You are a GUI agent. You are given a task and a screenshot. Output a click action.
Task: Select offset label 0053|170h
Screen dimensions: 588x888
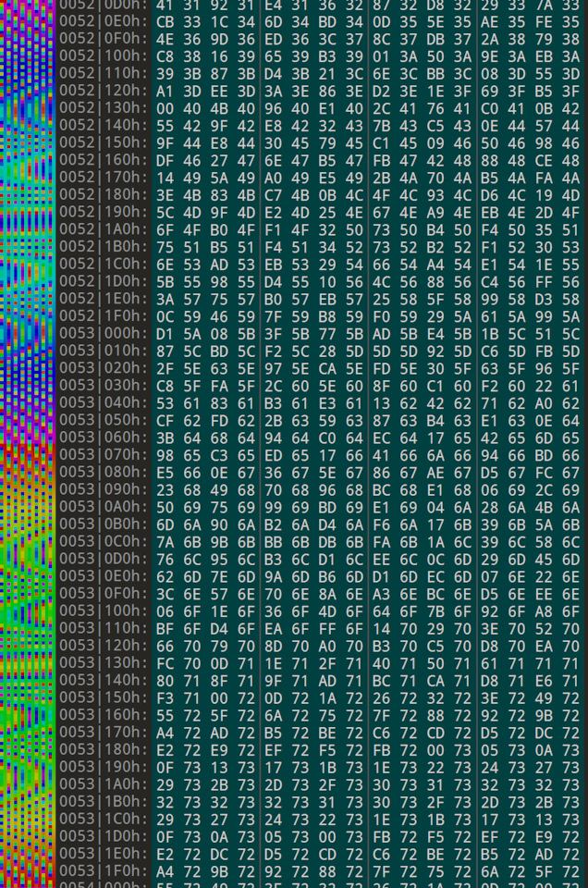pos(103,734)
